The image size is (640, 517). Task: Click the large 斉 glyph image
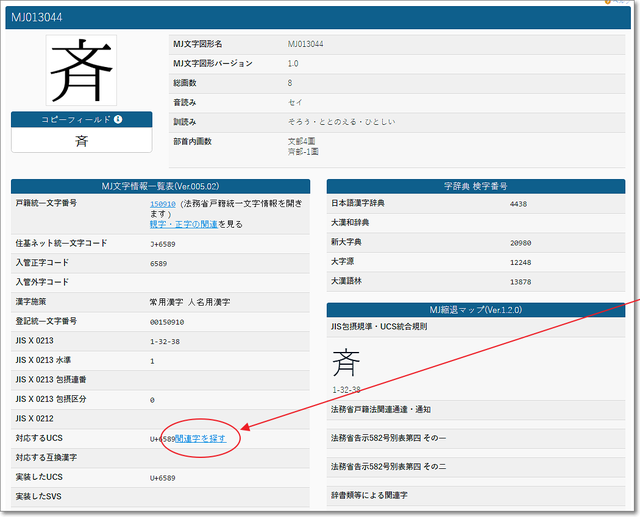click(x=81, y=71)
